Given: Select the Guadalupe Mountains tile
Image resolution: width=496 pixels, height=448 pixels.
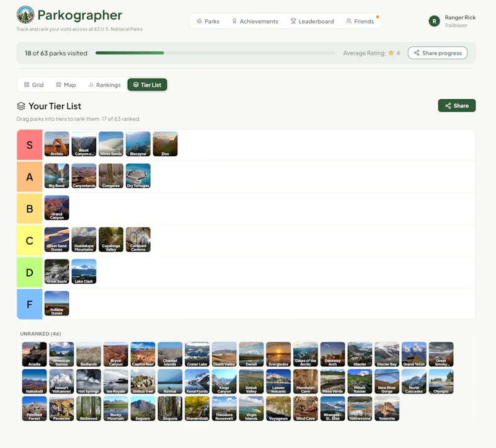Looking at the screenshot, I should tap(84, 240).
